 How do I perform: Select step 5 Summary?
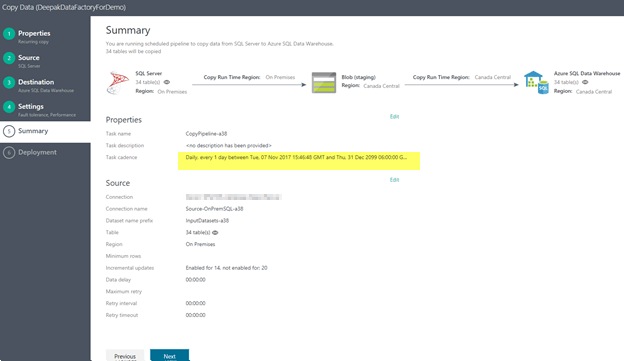point(33,131)
